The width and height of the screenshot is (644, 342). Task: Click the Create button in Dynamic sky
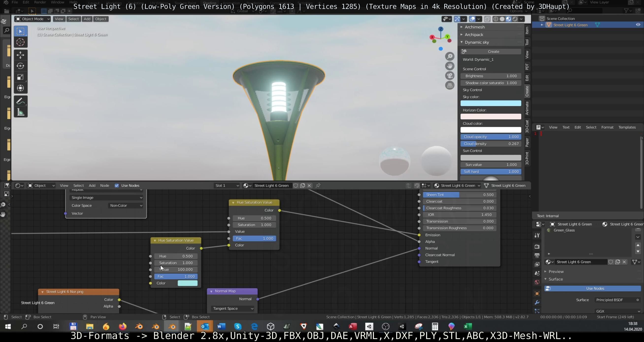[493, 52]
